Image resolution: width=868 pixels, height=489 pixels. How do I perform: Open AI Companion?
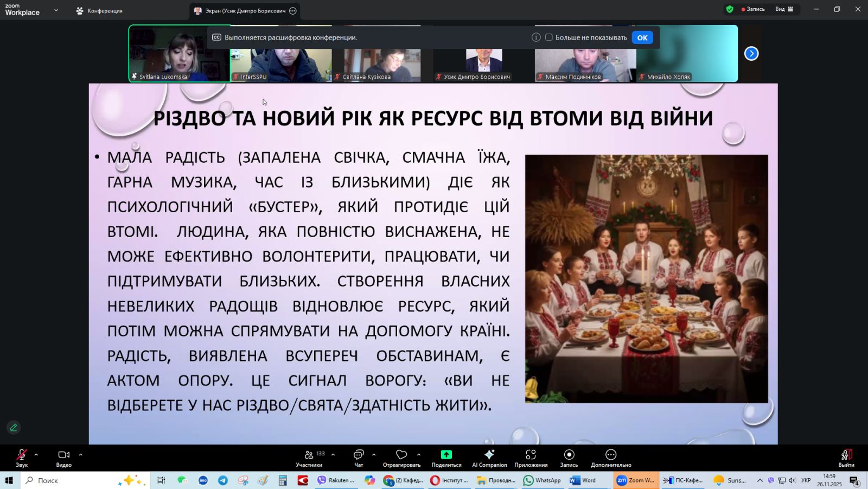pos(489,457)
